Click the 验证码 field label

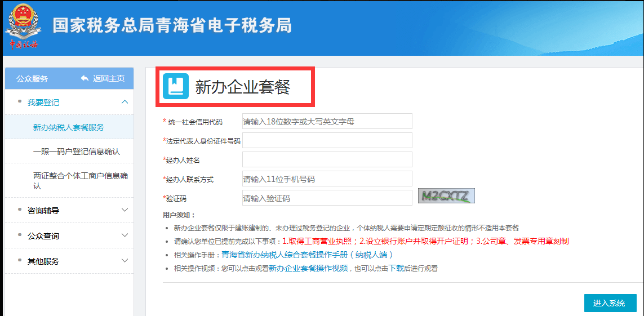175,199
